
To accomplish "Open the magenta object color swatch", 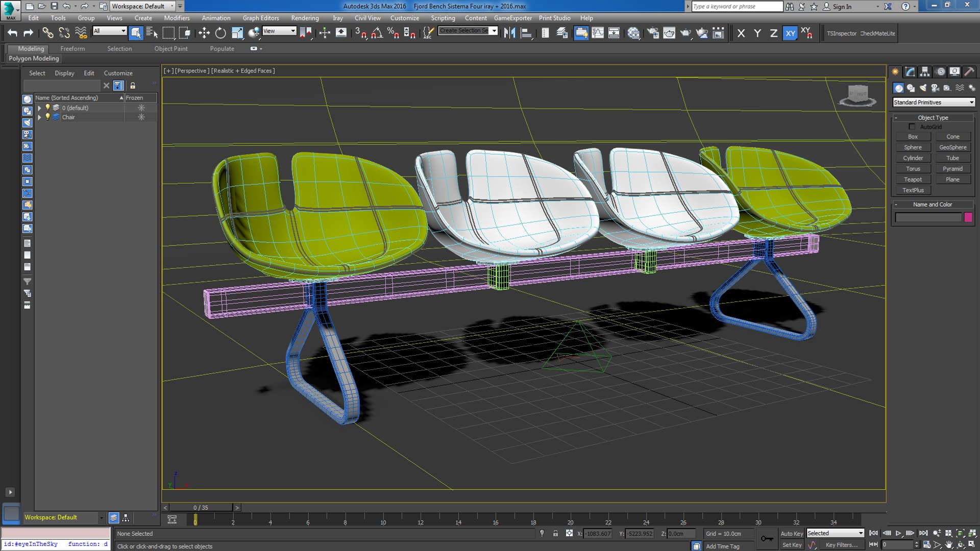I will (968, 218).
